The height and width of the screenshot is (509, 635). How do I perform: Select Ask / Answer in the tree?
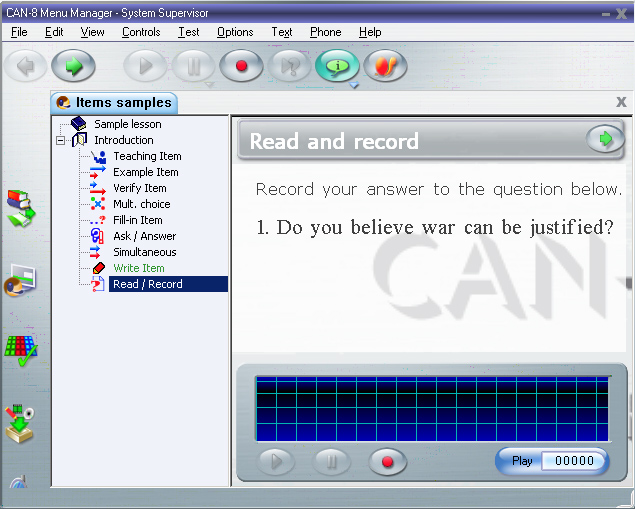tap(145, 236)
